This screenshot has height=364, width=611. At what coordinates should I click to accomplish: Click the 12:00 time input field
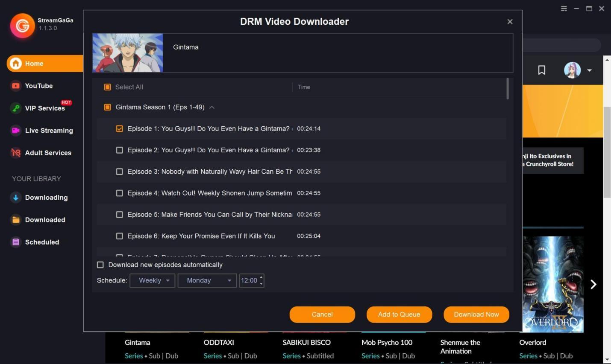pos(249,280)
